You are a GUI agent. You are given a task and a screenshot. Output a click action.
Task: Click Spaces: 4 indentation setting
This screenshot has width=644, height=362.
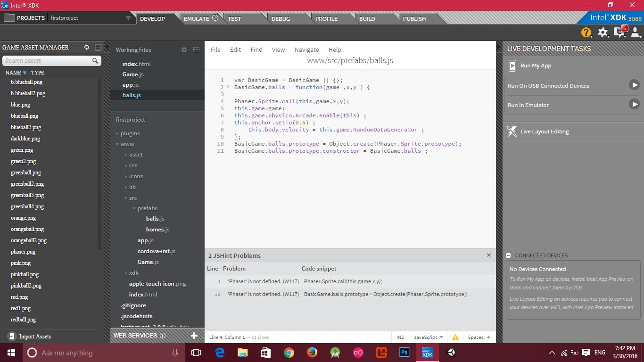479,337
